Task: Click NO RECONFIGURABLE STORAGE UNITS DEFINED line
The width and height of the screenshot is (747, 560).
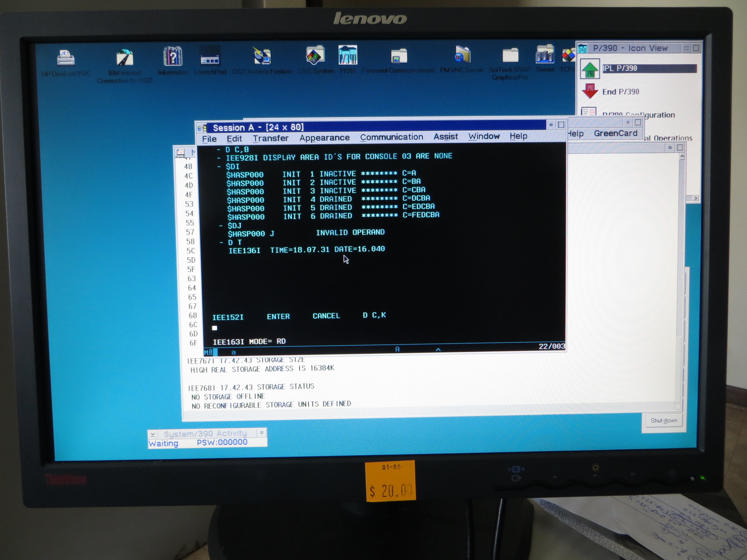Action: [x=272, y=405]
